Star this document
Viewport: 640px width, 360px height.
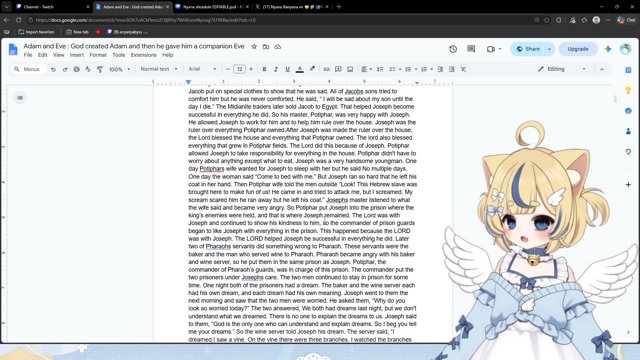(254, 47)
